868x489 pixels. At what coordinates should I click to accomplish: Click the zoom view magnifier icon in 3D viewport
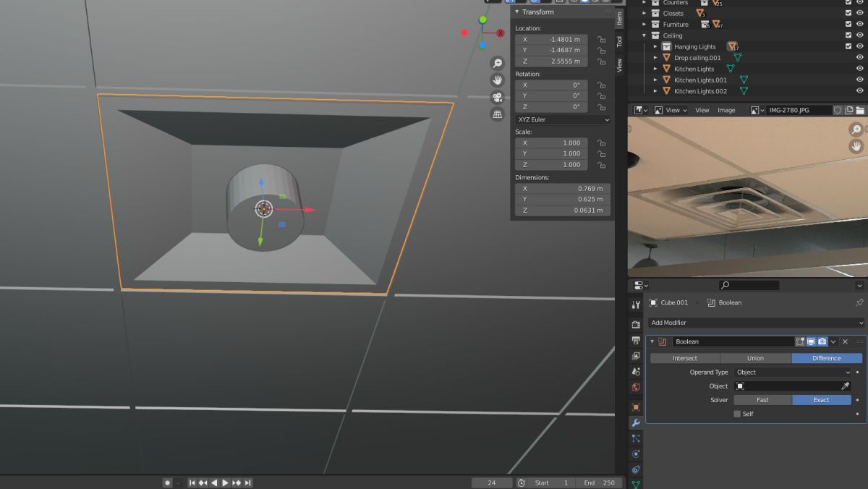coord(497,64)
